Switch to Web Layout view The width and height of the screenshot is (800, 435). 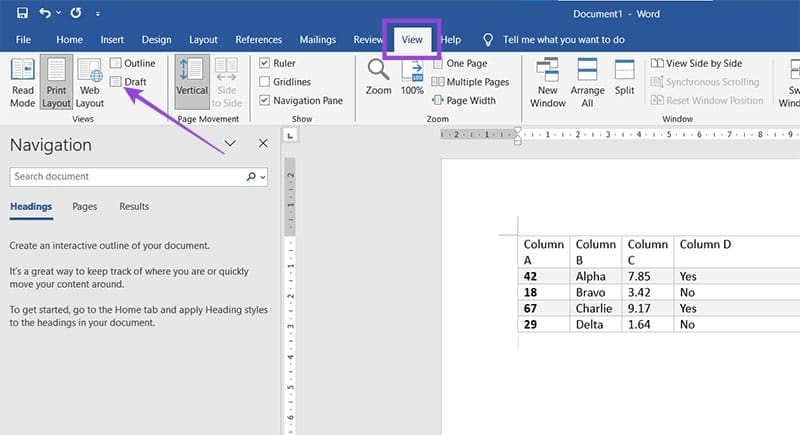coord(90,82)
